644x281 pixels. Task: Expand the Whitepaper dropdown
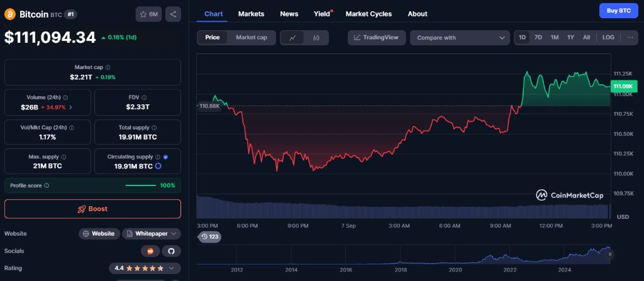click(x=152, y=234)
